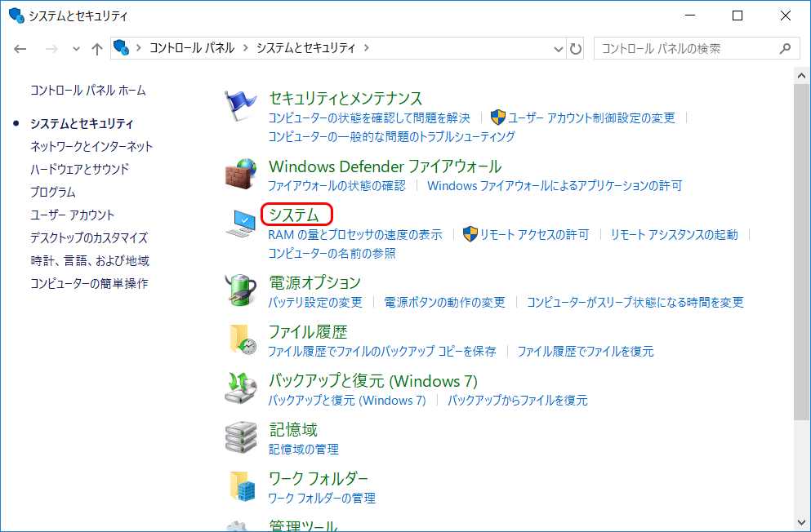811x532 pixels.
Task: Open Windows Defender ファイアウォール heading
Action: point(385,166)
